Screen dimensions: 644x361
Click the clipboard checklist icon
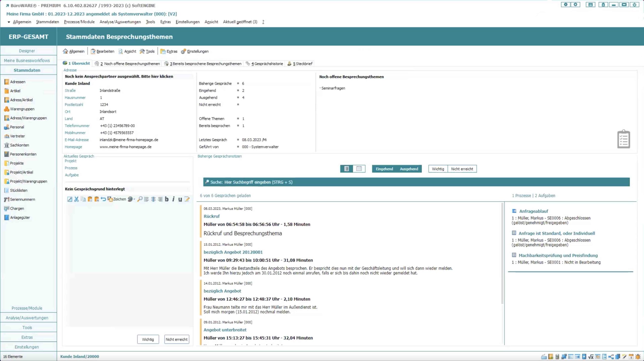coord(623,139)
